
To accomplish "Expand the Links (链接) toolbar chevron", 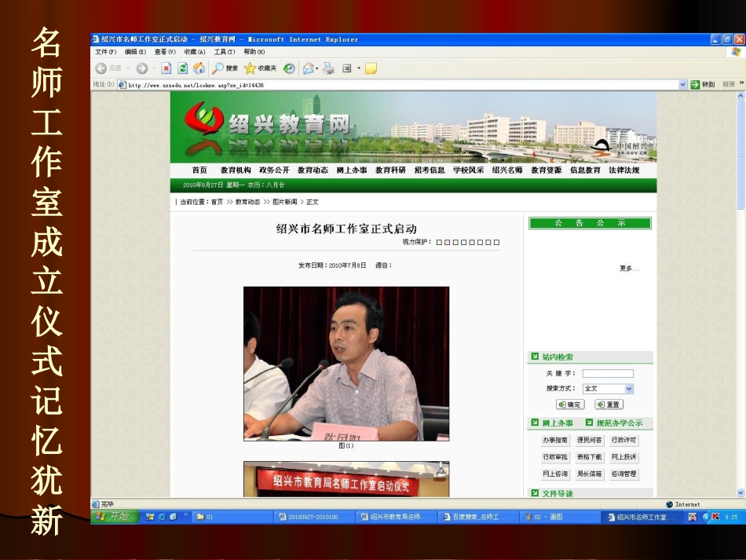I will pos(741,83).
